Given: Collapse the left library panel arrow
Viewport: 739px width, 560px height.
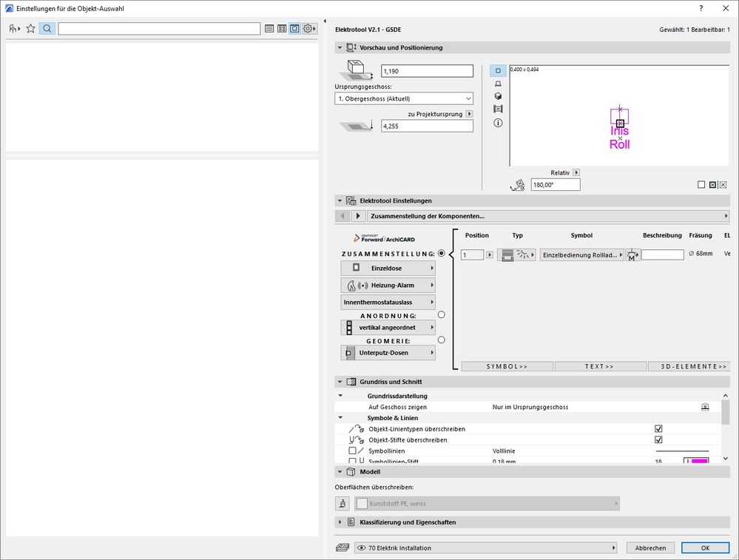Looking at the screenshot, I should coord(325,21).
